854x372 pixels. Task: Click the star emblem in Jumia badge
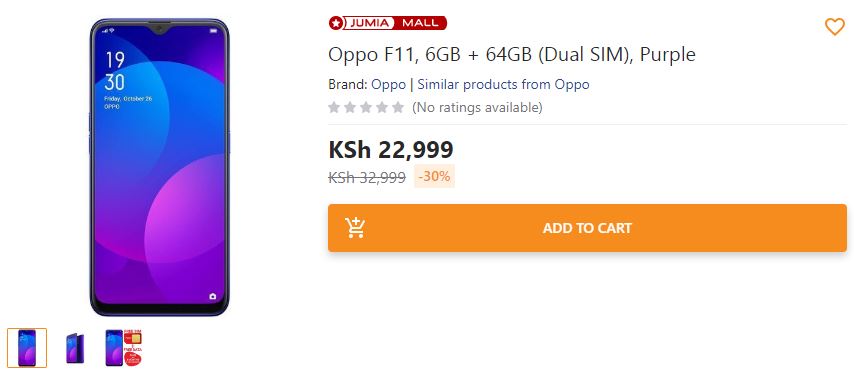point(336,23)
